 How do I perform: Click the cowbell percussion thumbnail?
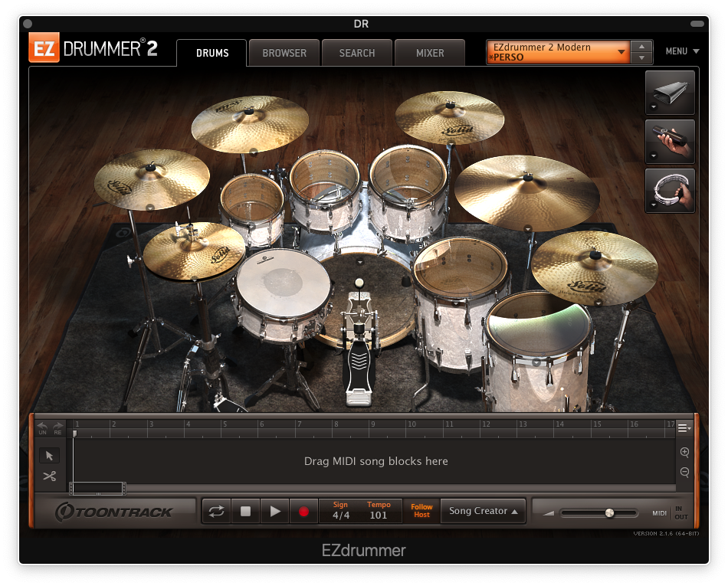click(x=670, y=93)
